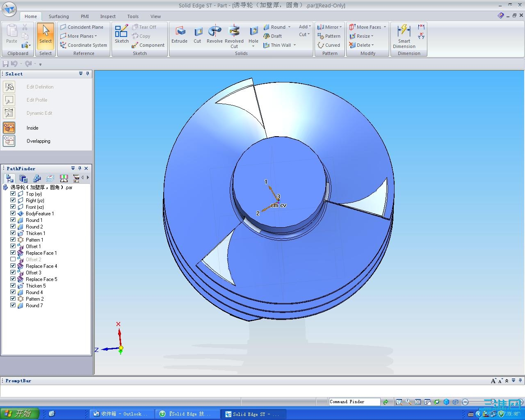Open the Thin Wall dropdown arrow
Screen dimensions: 525x420
294,45
